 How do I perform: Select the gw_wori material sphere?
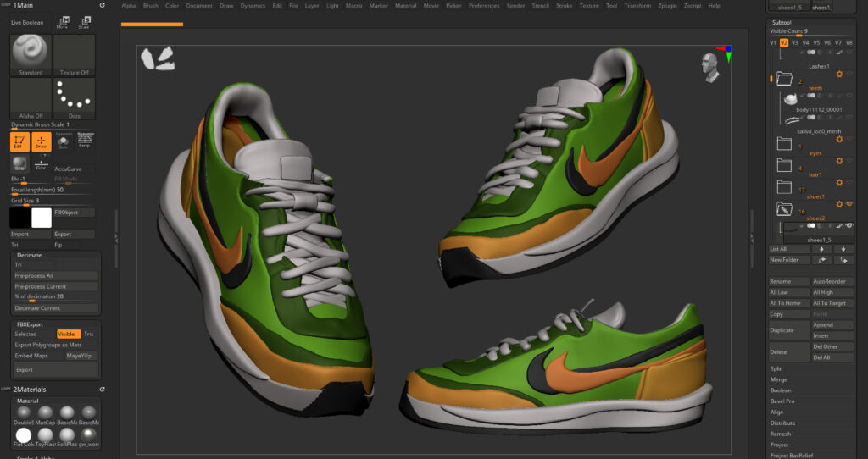pos(88,434)
